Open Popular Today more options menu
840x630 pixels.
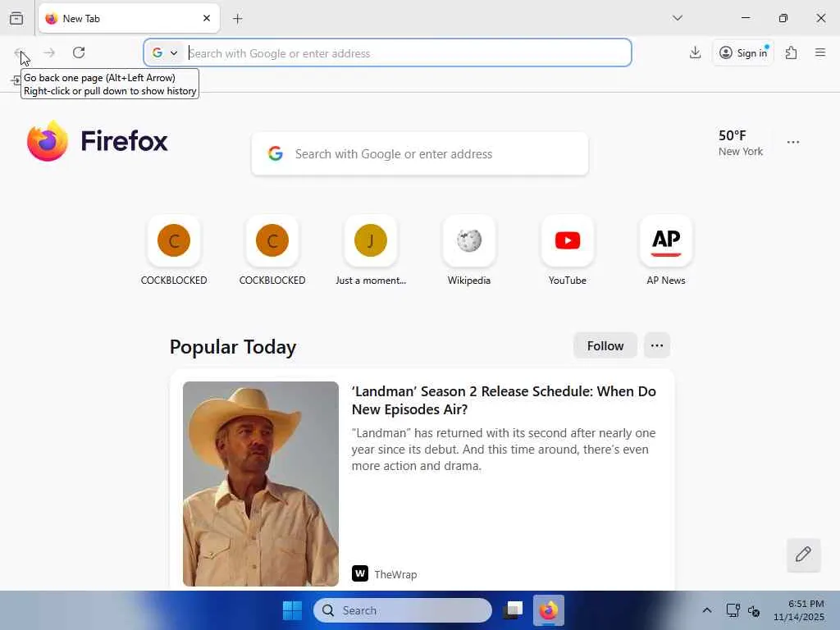(657, 345)
